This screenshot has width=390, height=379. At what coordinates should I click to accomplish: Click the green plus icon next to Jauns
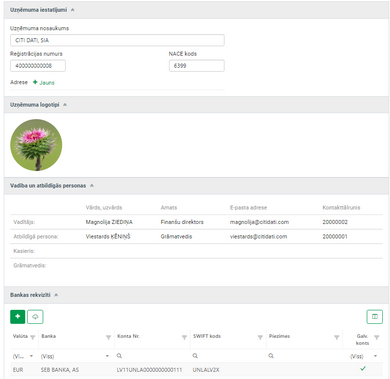pos(35,82)
